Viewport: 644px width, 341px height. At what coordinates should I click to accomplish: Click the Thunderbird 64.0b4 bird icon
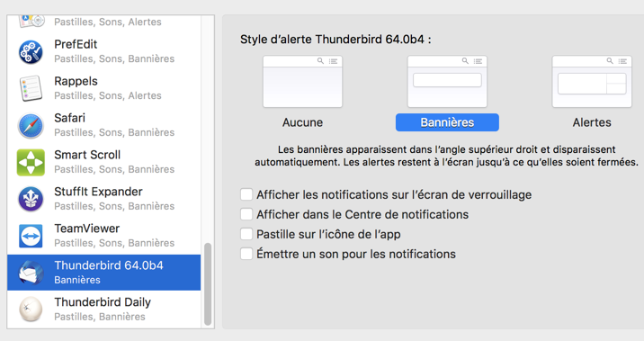(31, 273)
